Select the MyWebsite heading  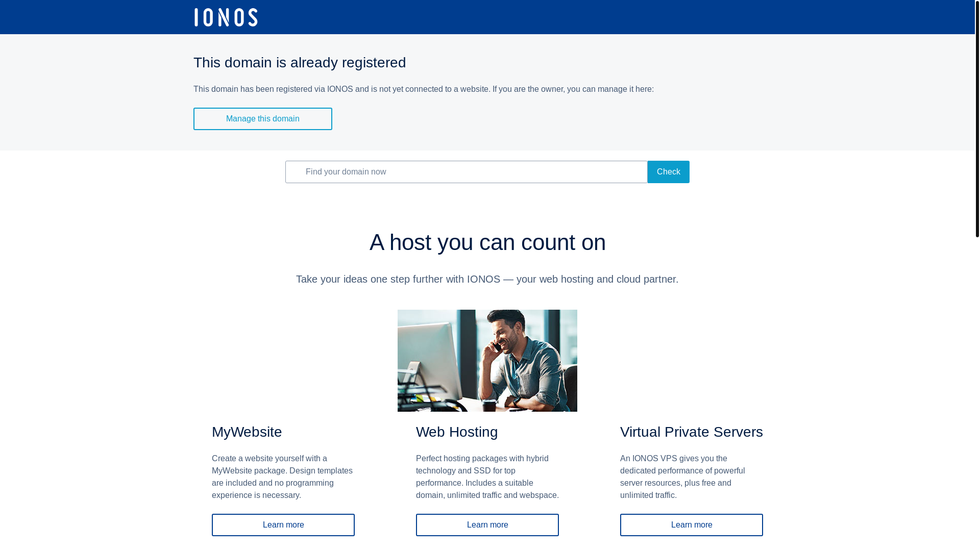(247, 432)
